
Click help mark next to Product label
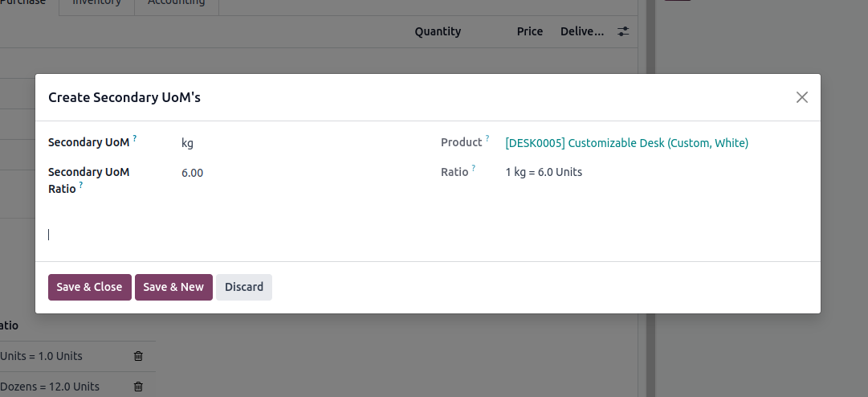pos(487,139)
